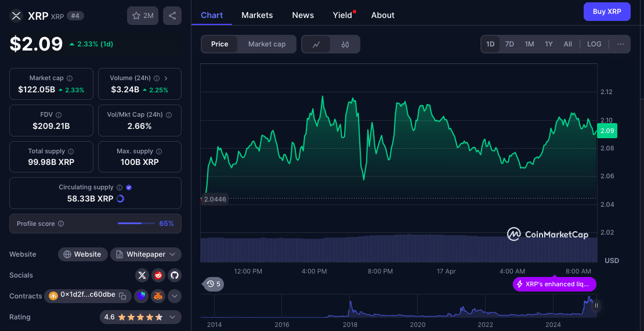Select the 7D time range
This screenshot has width=644, height=331.
[509, 44]
